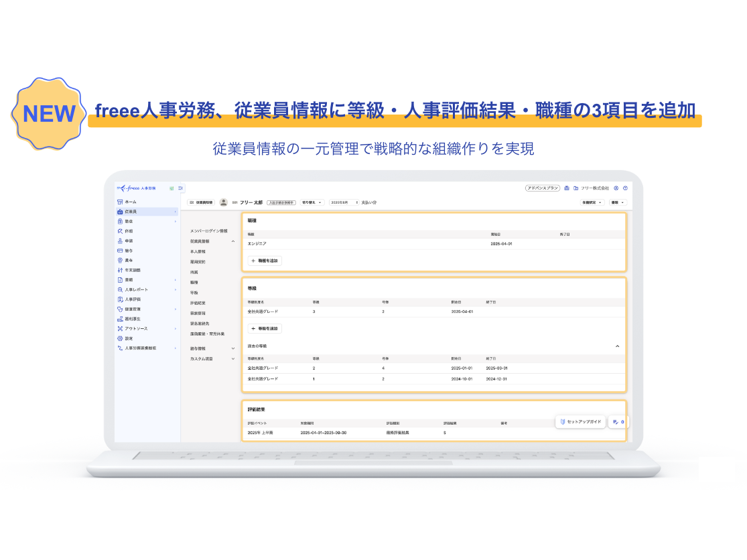Open the 健康管理 stethoscope icon
The height and width of the screenshot is (560, 747).
(120, 309)
